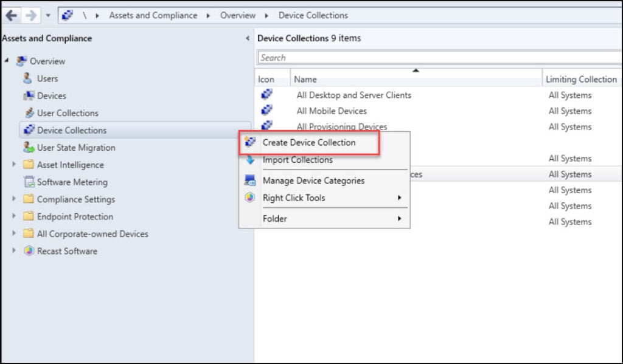Screen dimensions: 623x364
Task: Click the Recast Software logo icon
Action: (29, 251)
